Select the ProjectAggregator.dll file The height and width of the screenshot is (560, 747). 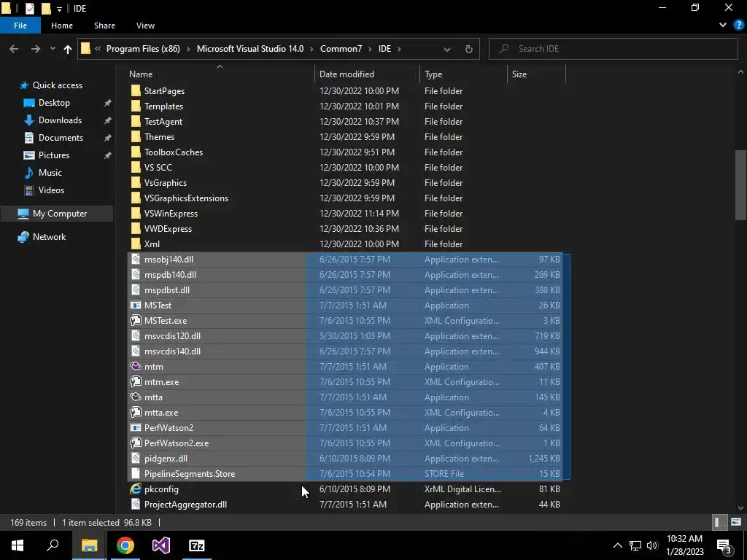pyautogui.click(x=185, y=505)
